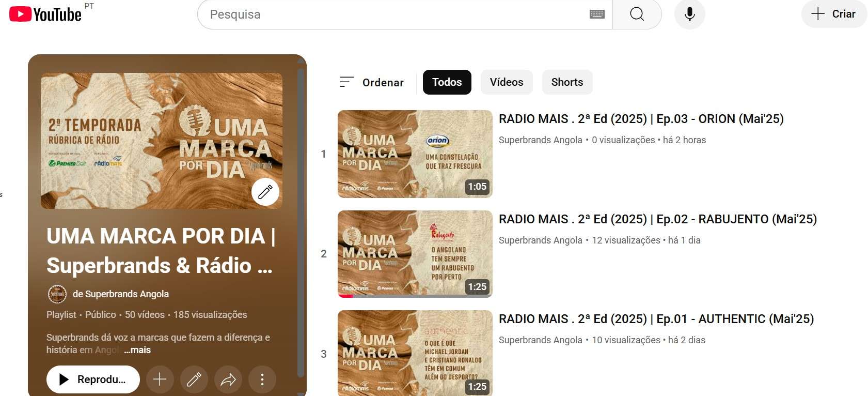
Task: Add videos using the plus icon
Action: [x=160, y=379]
